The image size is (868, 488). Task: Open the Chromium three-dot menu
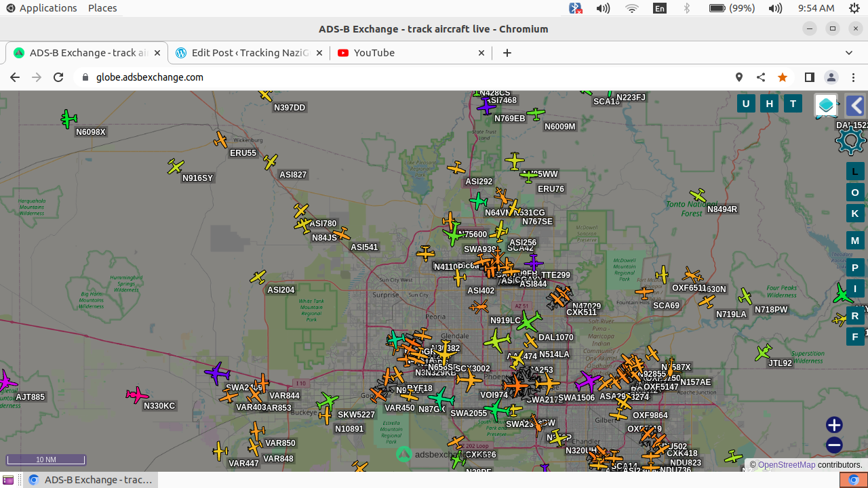click(x=853, y=77)
